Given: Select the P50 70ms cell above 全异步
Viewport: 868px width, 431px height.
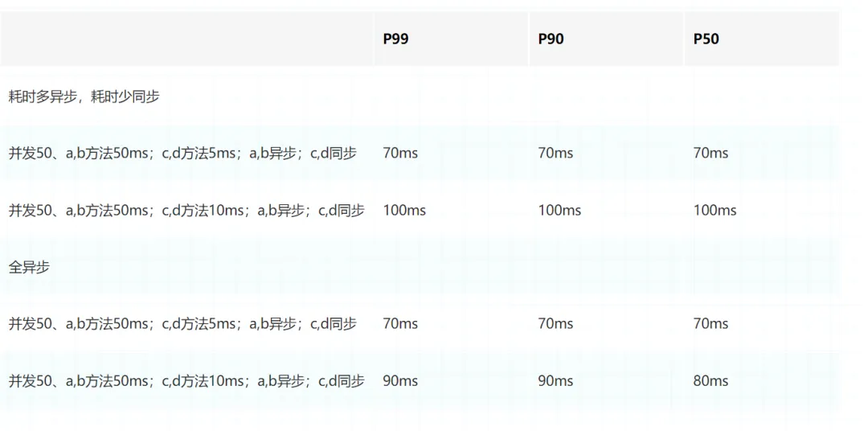Looking at the screenshot, I should [710, 153].
